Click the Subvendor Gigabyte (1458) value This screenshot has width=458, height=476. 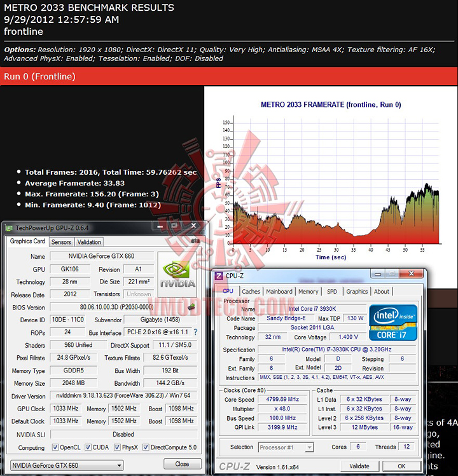(x=160, y=320)
